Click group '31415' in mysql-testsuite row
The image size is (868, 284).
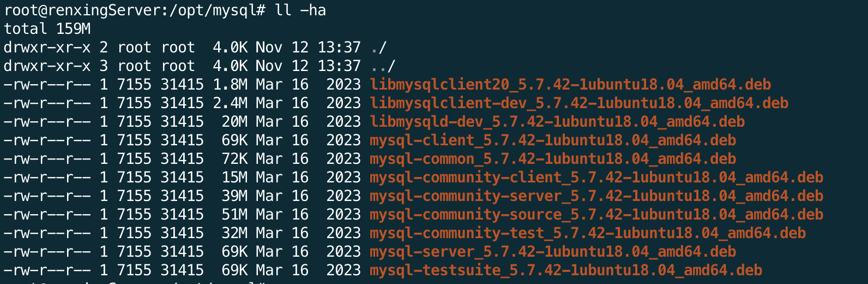tap(182, 270)
